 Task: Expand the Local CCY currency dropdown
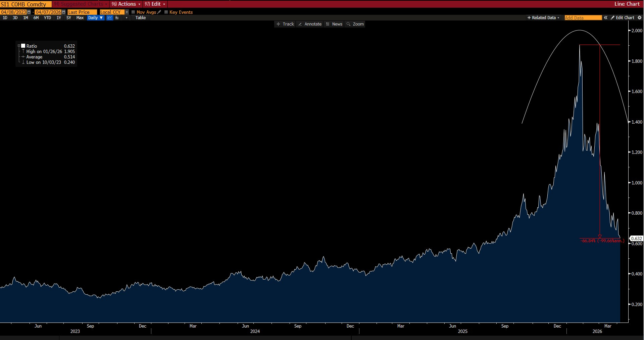pyautogui.click(x=127, y=12)
